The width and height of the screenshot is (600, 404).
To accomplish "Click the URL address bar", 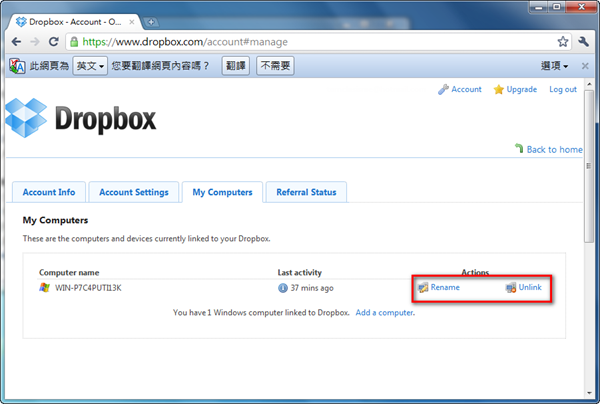I will pos(318,42).
